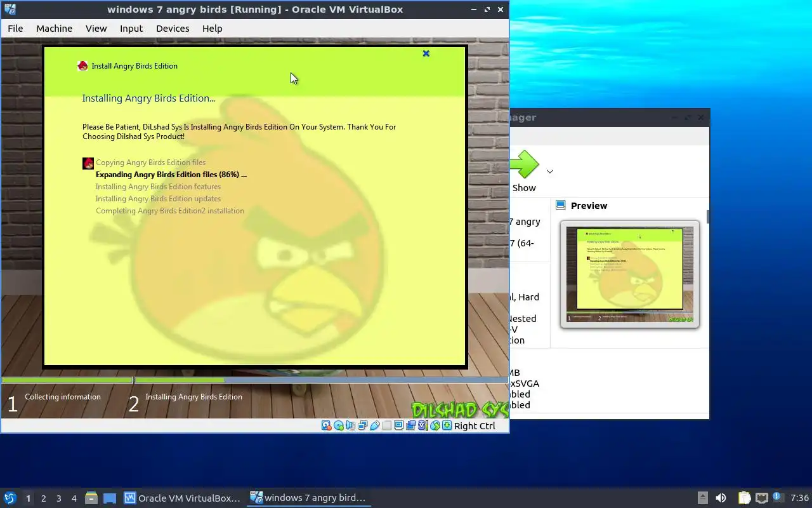Open the Input menu
Screen dimensions: 812x508
tap(131, 29)
